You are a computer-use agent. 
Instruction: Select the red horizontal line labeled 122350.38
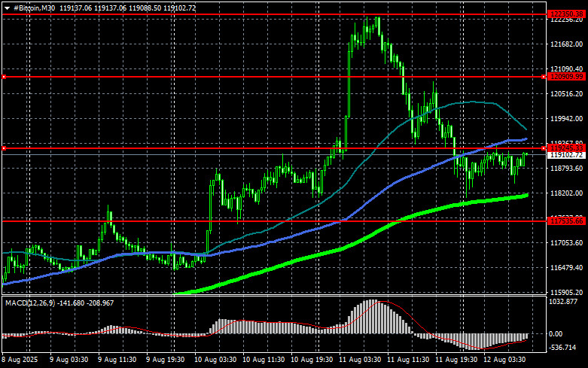[x=275, y=14]
